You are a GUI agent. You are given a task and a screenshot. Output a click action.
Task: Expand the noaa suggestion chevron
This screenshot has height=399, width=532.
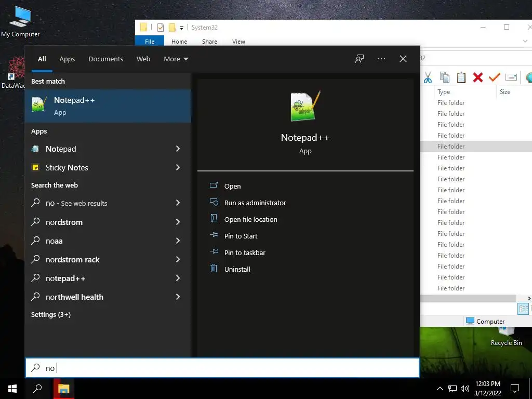pyautogui.click(x=178, y=241)
